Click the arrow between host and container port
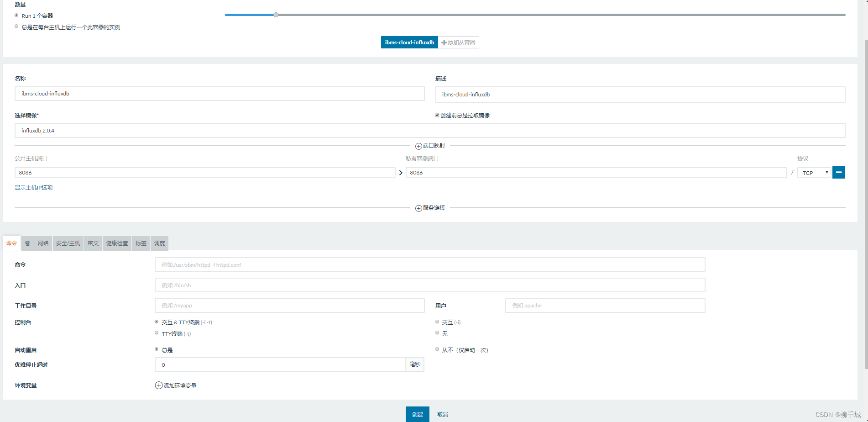Screen dimensions: 868x422 [401, 173]
